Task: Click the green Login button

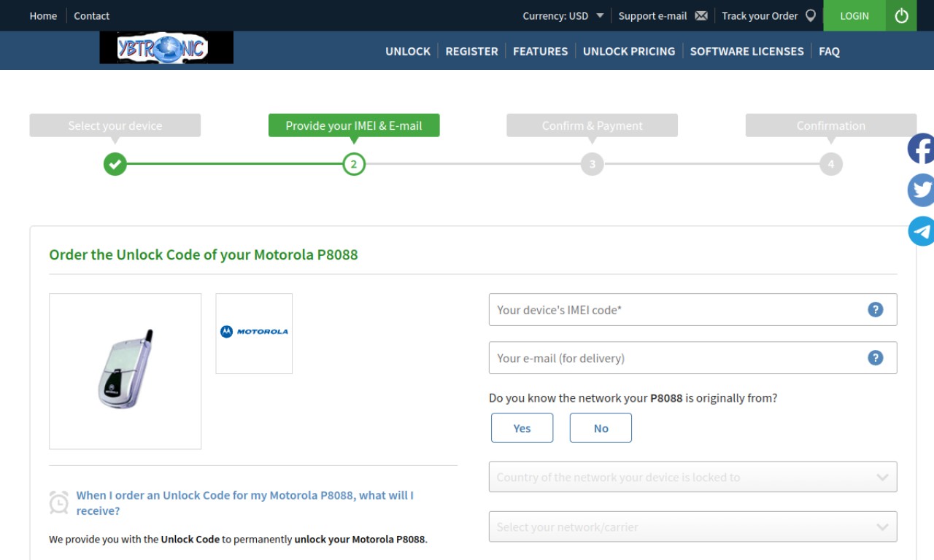Action: [x=854, y=15]
